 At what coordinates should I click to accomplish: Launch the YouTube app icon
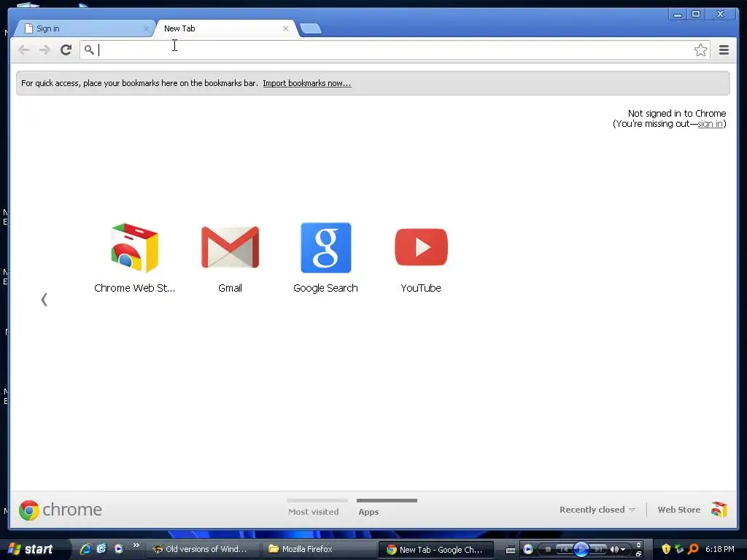pos(421,247)
